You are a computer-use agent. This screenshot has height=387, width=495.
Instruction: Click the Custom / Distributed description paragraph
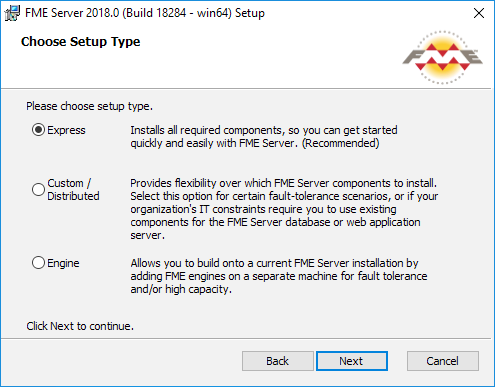point(284,209)
